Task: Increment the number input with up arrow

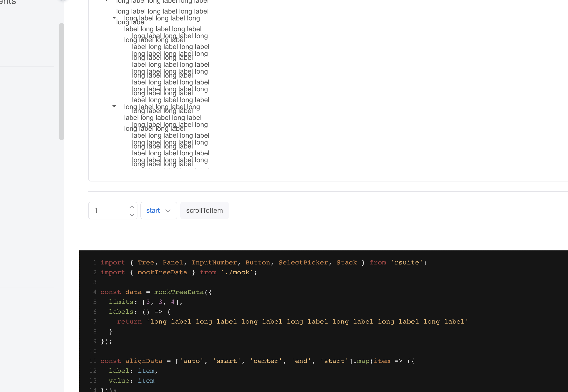Action: point(132,207)
